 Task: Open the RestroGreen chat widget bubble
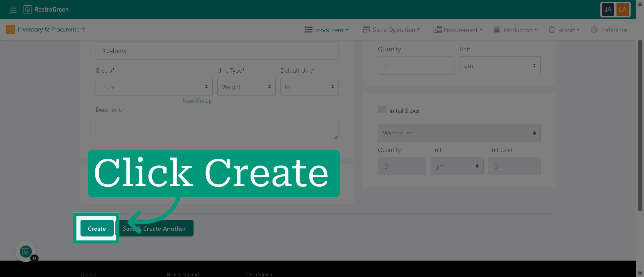26,251
